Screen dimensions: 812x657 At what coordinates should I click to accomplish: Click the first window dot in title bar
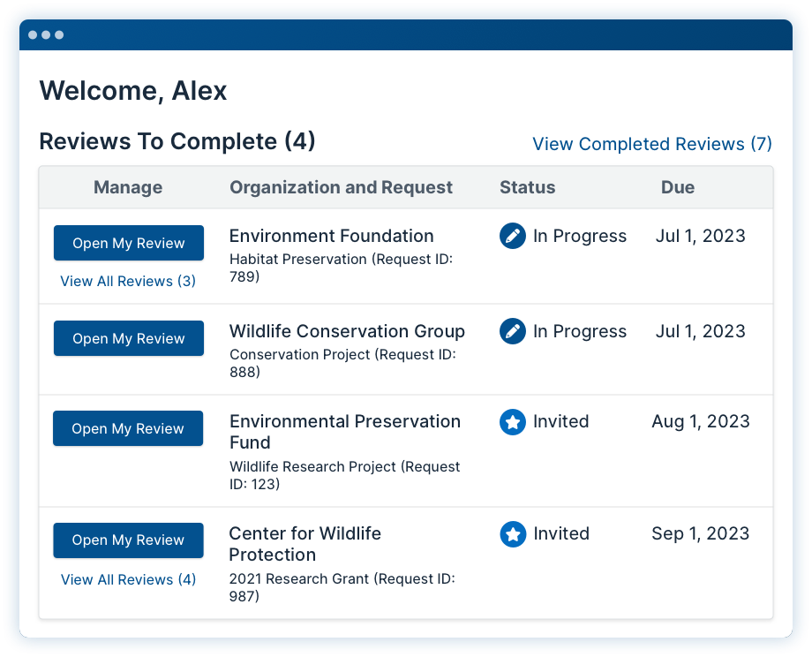pyautogui.click(x=33, y=34)
